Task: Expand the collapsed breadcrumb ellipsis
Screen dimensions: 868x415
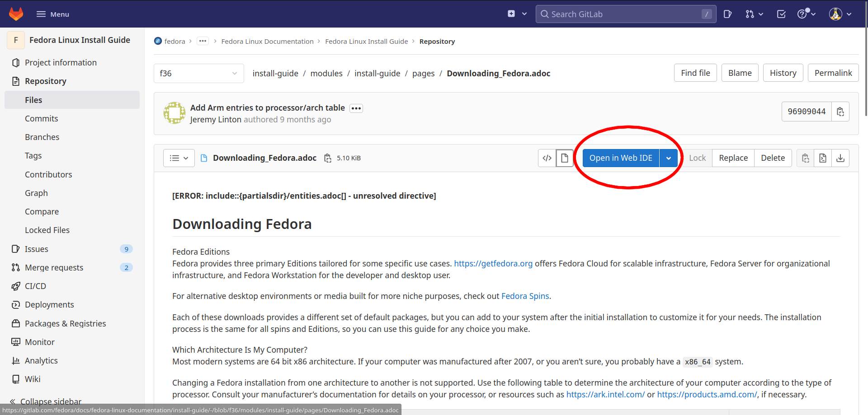Action: 203,41
